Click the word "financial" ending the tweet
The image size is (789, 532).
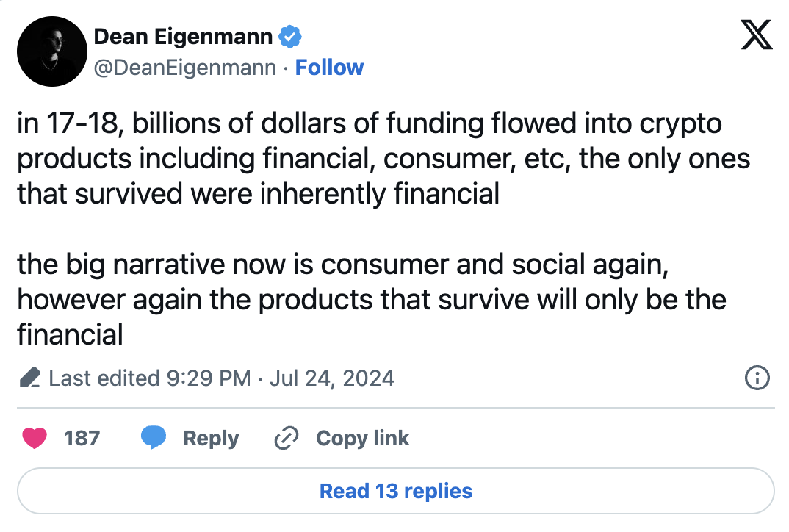pos(70,335)
